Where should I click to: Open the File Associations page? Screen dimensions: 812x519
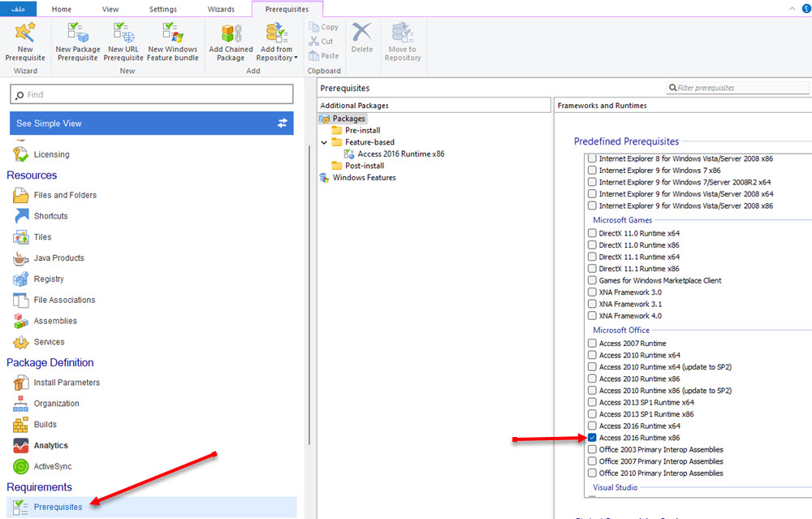tap(54, 300)
